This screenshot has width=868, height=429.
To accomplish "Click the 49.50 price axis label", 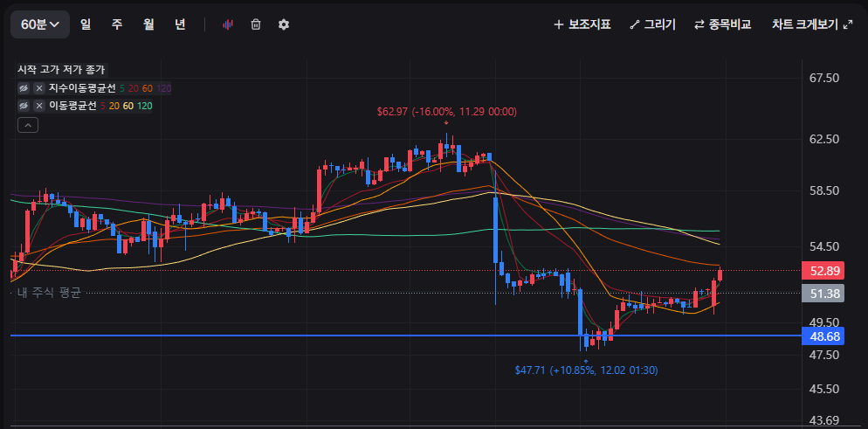I will (x=824, y=322).
